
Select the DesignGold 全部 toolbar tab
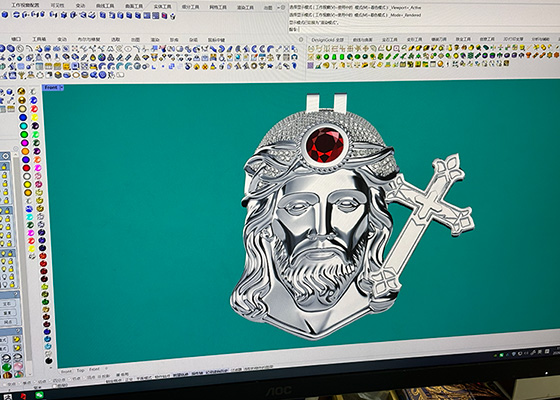[x=328, y=40]
